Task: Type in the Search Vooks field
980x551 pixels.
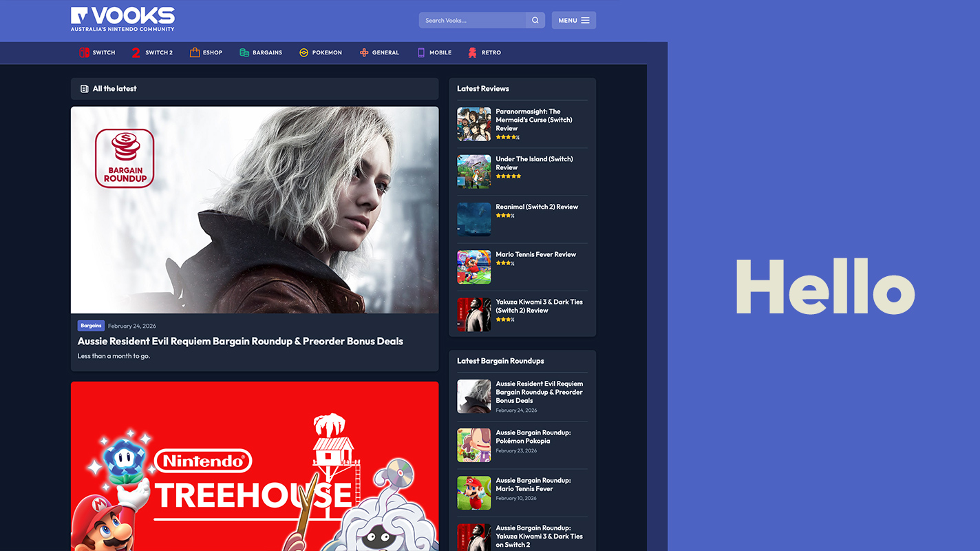Action: click(x=473, y=21)
